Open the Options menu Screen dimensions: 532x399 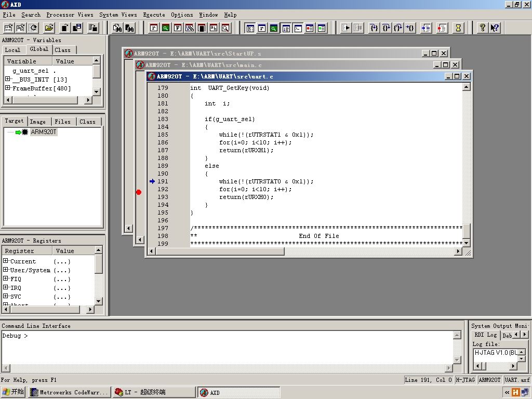coord(182,15)
